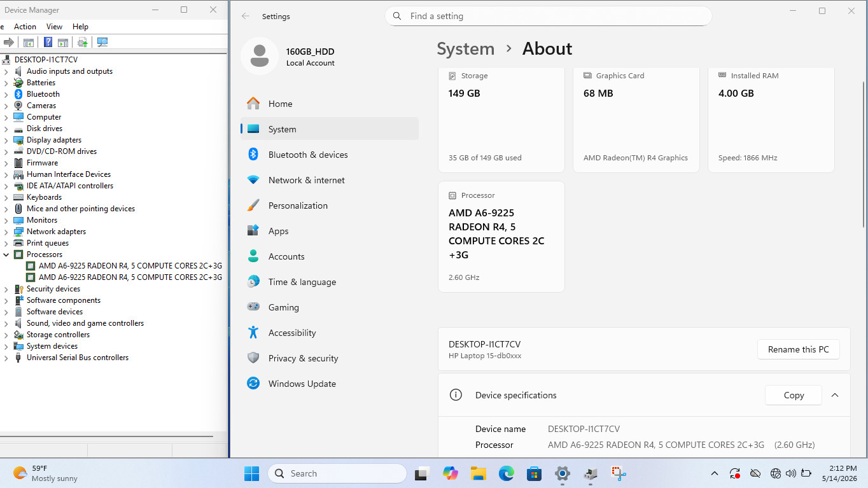
Task: Open the View menu in Device Manager
Action: (x=55, y=27)
